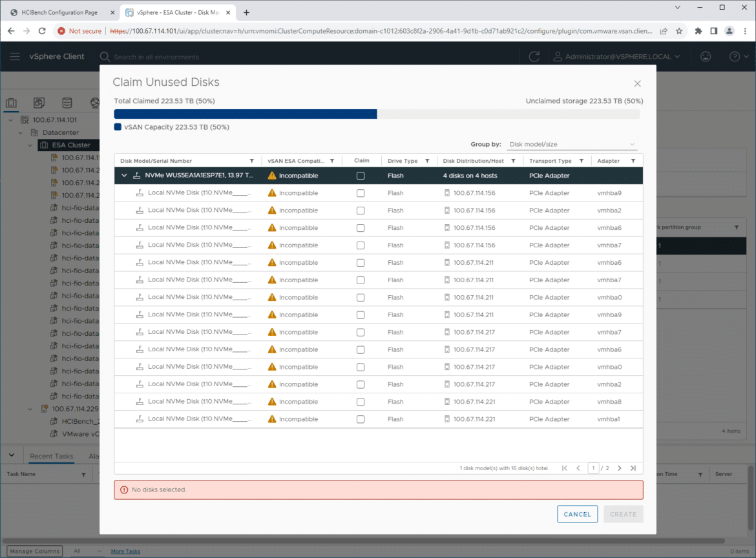Filter the Disk Model/Serial Number column

click(252, 161)
